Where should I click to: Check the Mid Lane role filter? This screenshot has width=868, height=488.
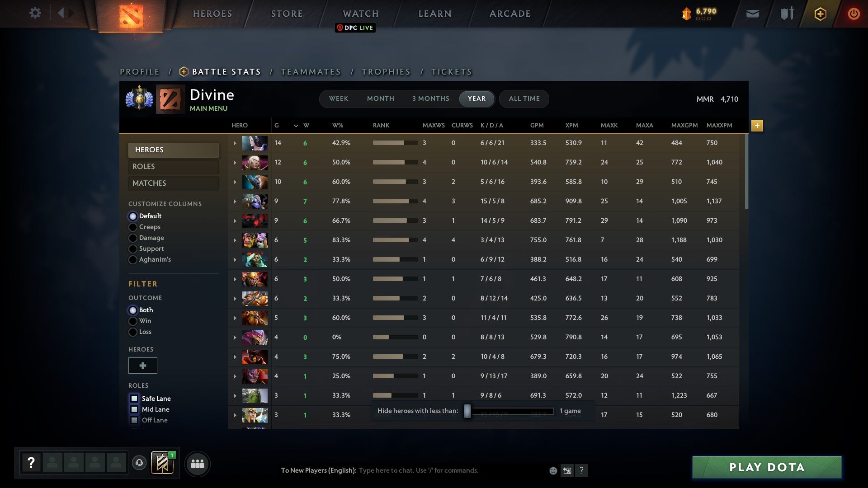(x=134, y=409)
